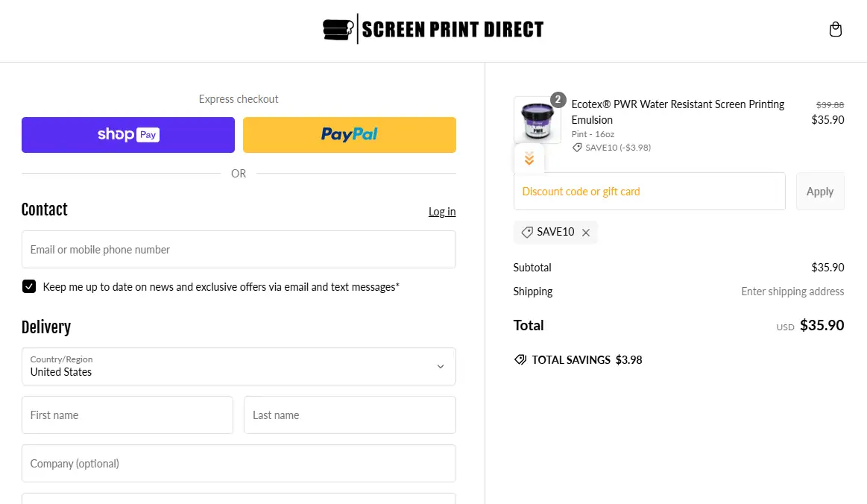Screen dimensions: 867x504
Task: Open the shopping bag cart icon
Action: 836,30
